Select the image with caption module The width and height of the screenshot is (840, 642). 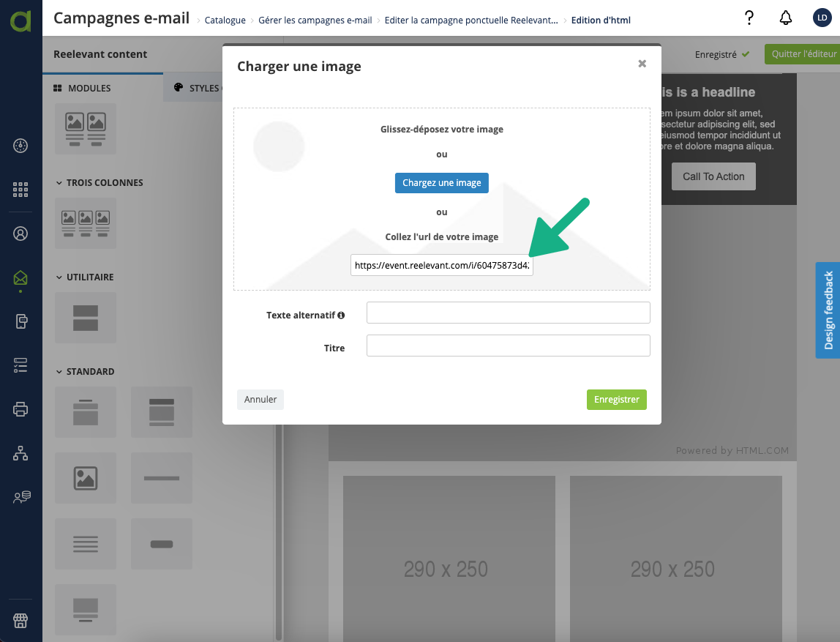click(x=86, y=610)
